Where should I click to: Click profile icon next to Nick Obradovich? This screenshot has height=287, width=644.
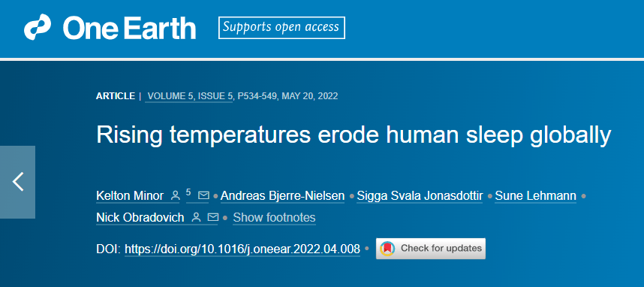197,217
